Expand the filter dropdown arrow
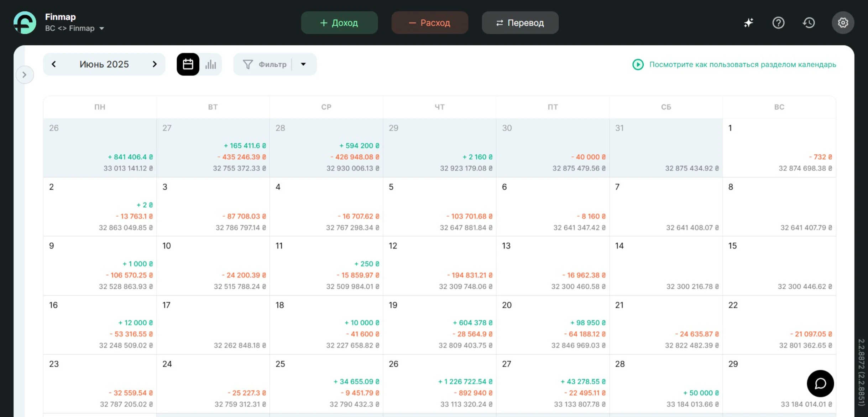Viewport: 868px width, 417px height. [x=303, y=64]
